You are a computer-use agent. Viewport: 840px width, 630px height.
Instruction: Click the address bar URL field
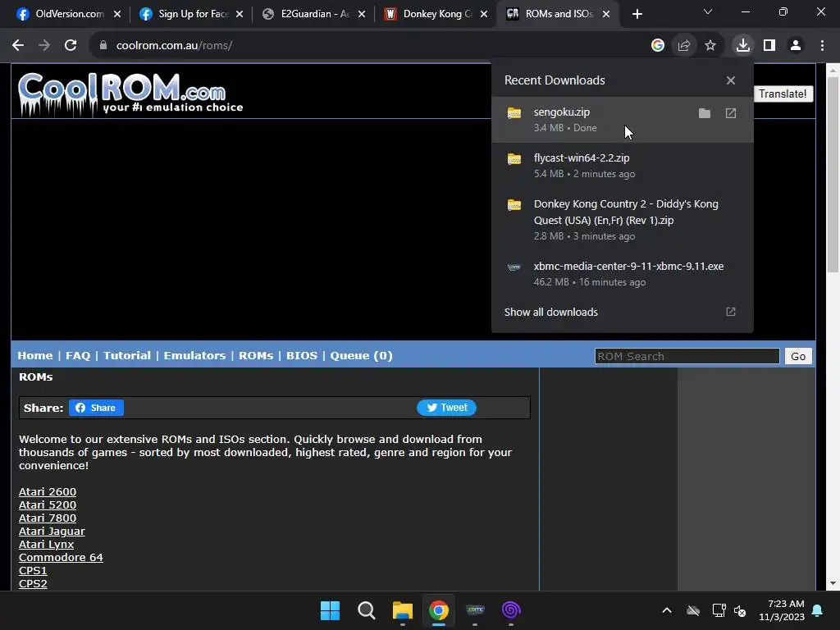[375, 46]
